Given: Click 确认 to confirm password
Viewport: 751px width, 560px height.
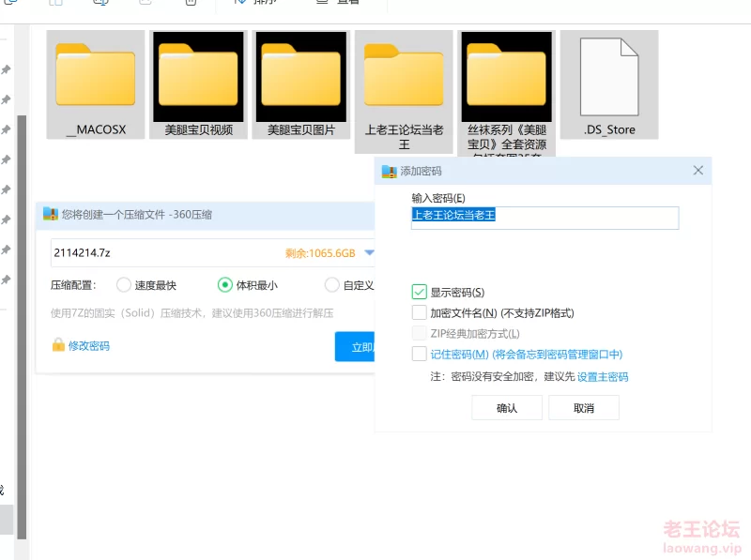Looking at the screenshot, I should pos(507,408).
